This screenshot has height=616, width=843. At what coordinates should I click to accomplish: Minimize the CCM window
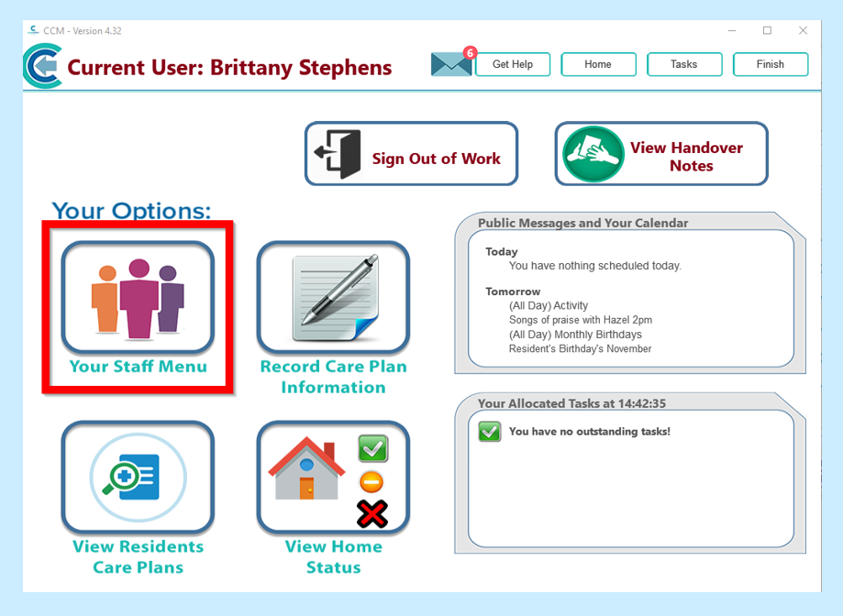coord(732,30)
